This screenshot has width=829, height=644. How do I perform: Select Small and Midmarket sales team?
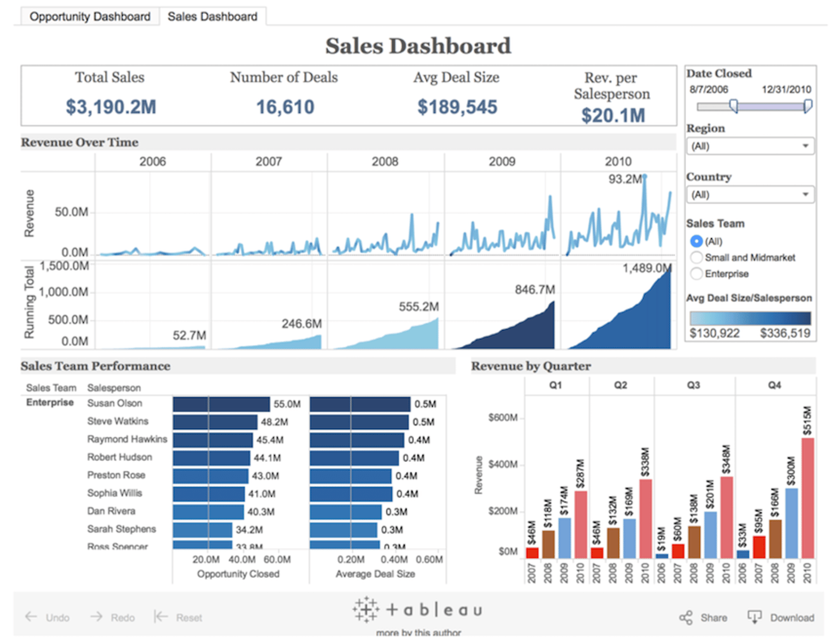pos(696,257)
